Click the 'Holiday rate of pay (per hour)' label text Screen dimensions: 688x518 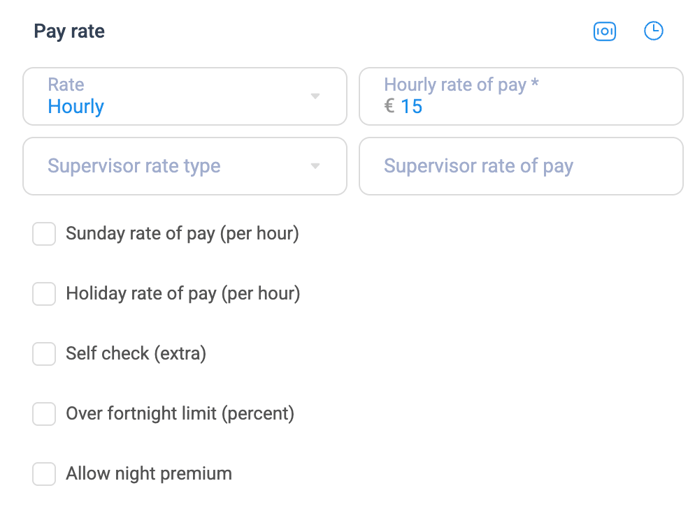coord(183,293)
